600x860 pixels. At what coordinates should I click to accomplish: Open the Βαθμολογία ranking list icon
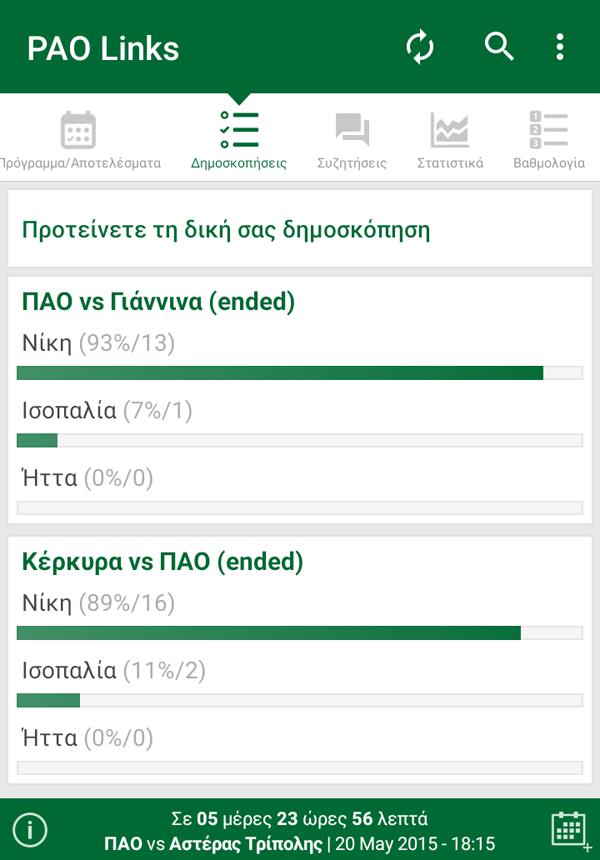(548, 129)
